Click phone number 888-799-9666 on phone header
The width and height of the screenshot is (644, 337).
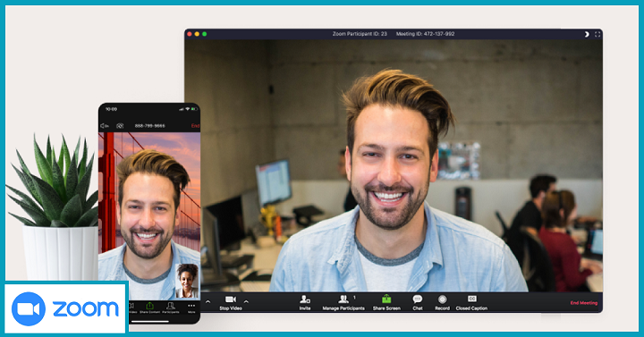click(150, 126)
